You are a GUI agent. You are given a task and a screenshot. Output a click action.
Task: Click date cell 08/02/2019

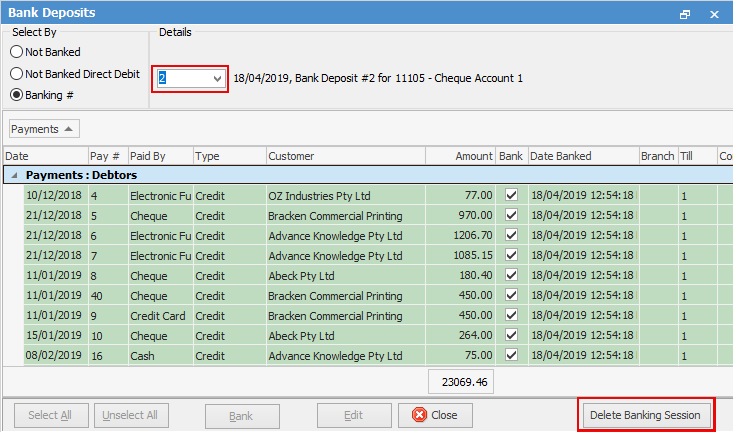(54, 356)
